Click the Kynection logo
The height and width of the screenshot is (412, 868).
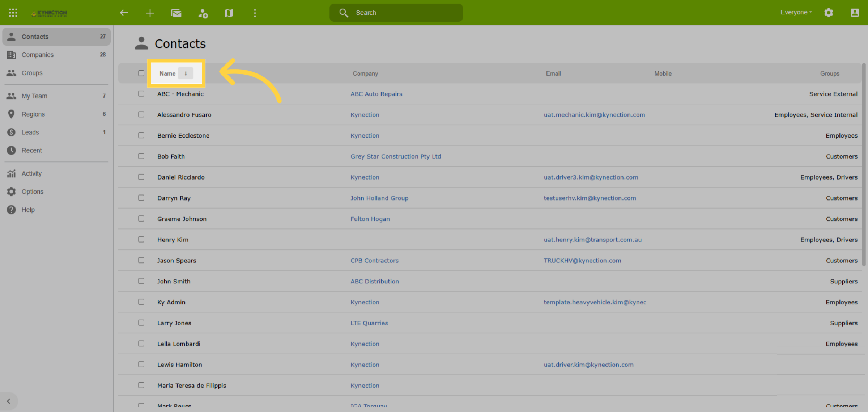click(x=49, y=13)
